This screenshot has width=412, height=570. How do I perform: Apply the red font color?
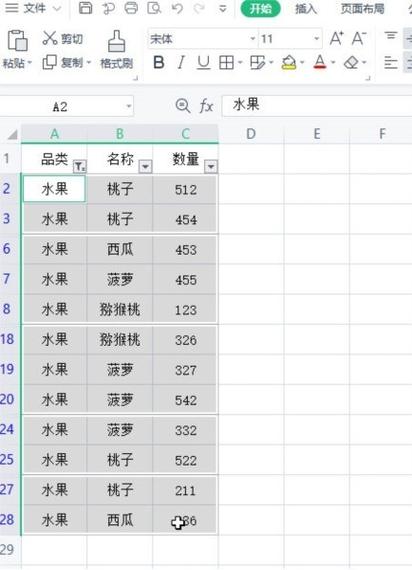coord(320,63)
